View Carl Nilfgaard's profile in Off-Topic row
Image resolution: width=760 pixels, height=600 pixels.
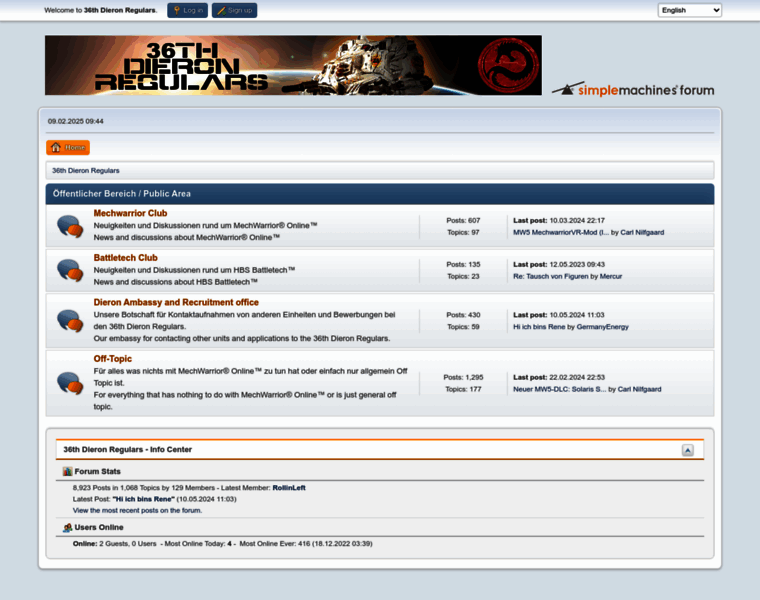coord(639,389)
